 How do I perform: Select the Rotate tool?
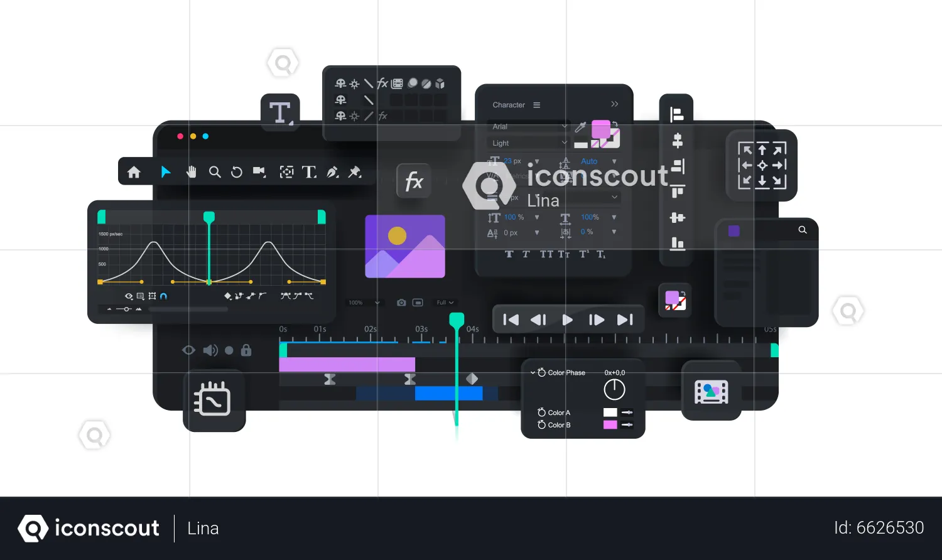click(x=237, y=172)
